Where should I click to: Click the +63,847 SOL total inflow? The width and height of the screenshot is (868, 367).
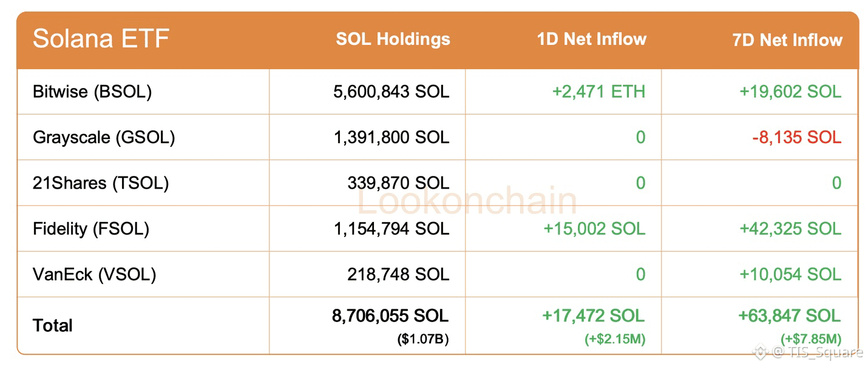pos(789,315)
